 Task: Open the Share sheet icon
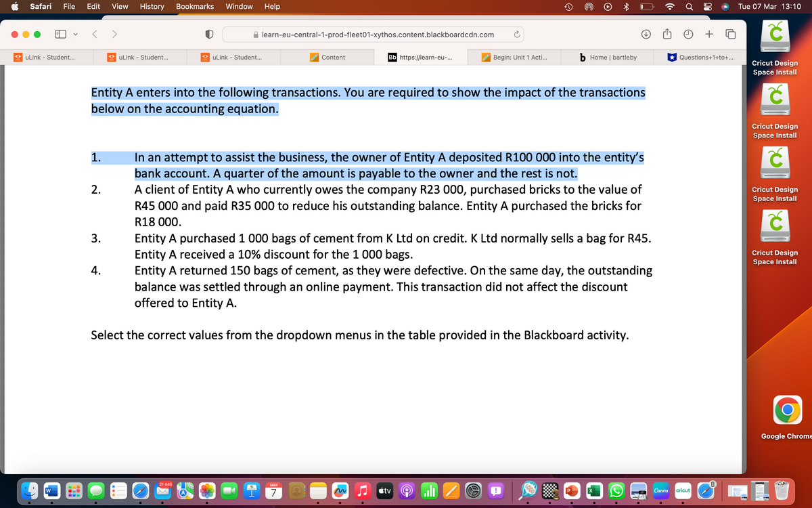(x=666, y=33)
